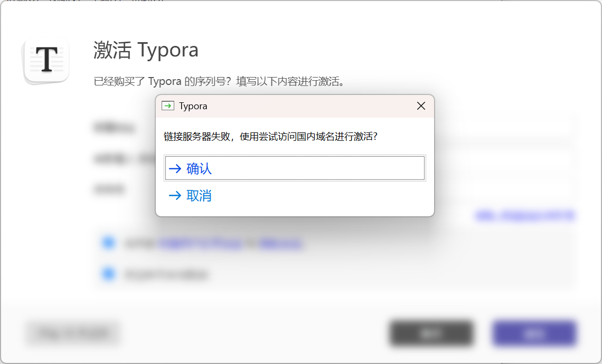This screenshot has height=364, width=602.
Task: Click the arrow icon beside 确认
Action: point(175,168)
